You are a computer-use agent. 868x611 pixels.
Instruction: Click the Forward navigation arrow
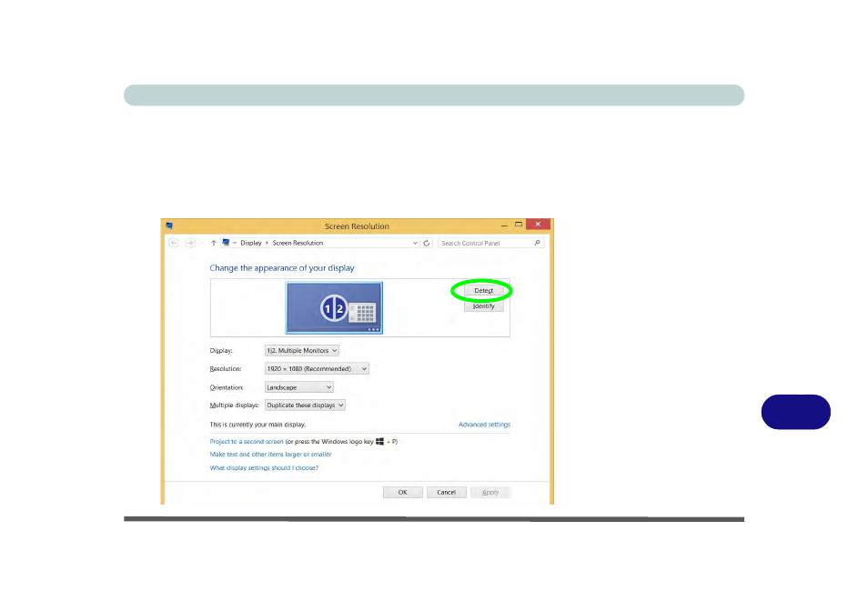(190, 244)
